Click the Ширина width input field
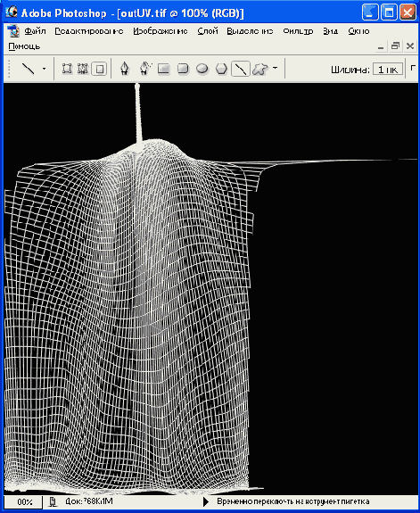 point(388,69)
